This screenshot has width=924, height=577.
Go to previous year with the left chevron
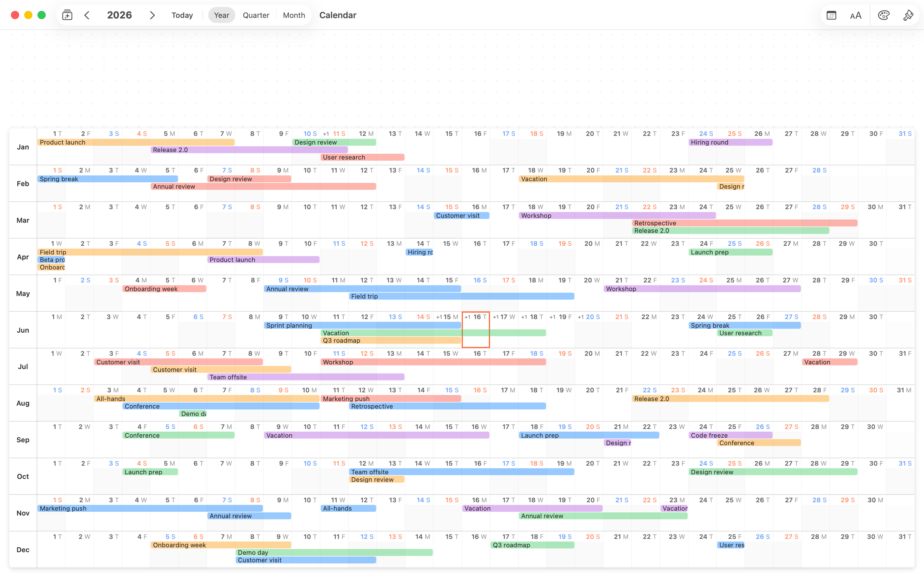click(87, 15)
